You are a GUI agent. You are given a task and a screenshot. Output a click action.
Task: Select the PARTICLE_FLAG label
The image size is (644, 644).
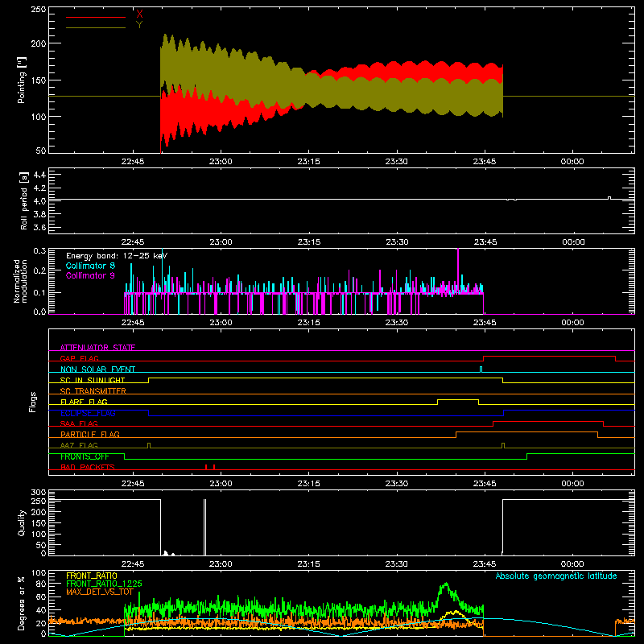click(x=90, y=434)
